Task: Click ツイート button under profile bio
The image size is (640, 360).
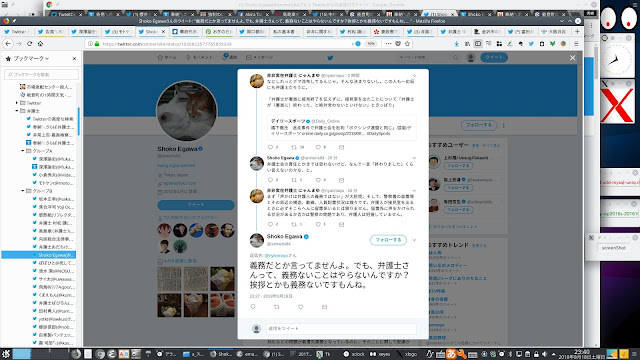Action: coord(196,204)
